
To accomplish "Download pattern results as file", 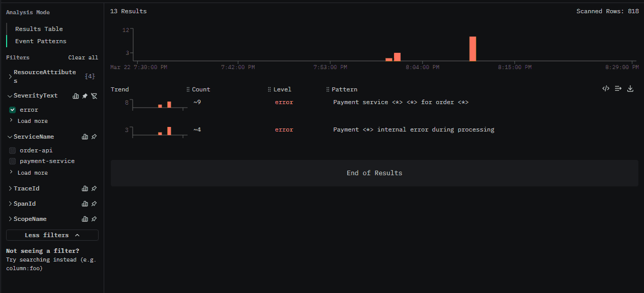I will click(630, 88).
